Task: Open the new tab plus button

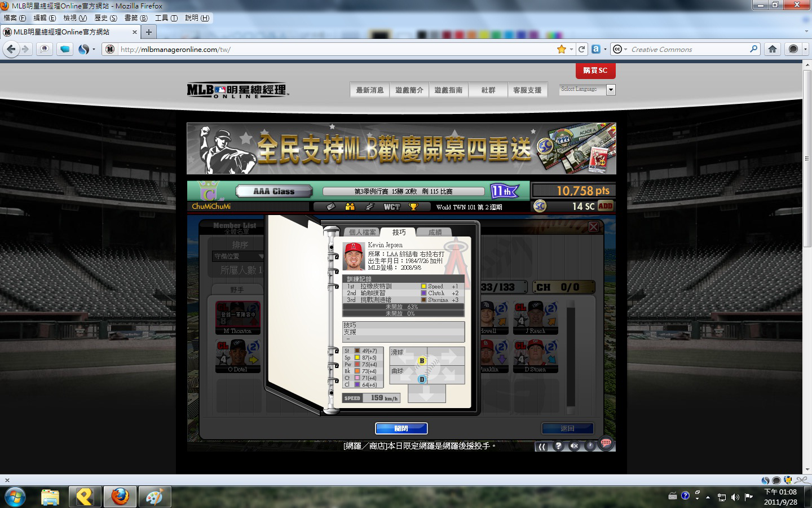Action: click(149, 32)
